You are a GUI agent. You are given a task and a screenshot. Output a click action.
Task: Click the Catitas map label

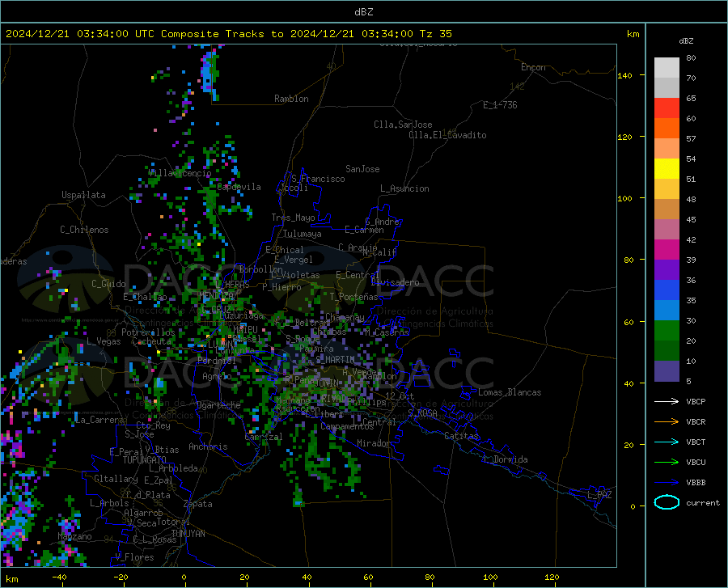[x=462, y=436]
